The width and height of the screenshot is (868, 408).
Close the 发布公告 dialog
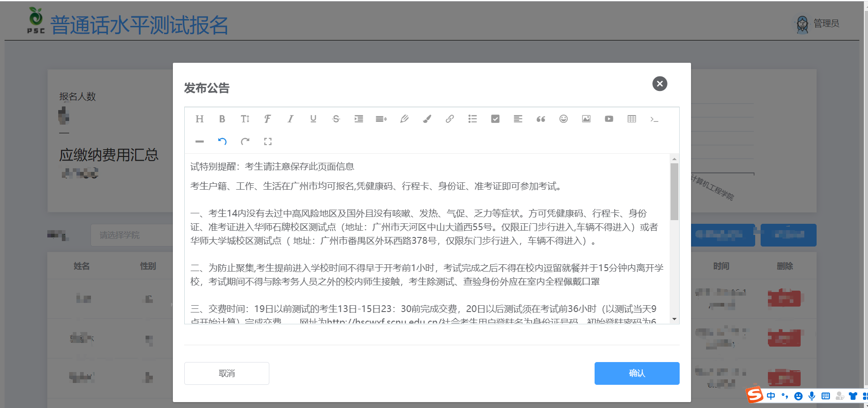(x=660, y=84)
